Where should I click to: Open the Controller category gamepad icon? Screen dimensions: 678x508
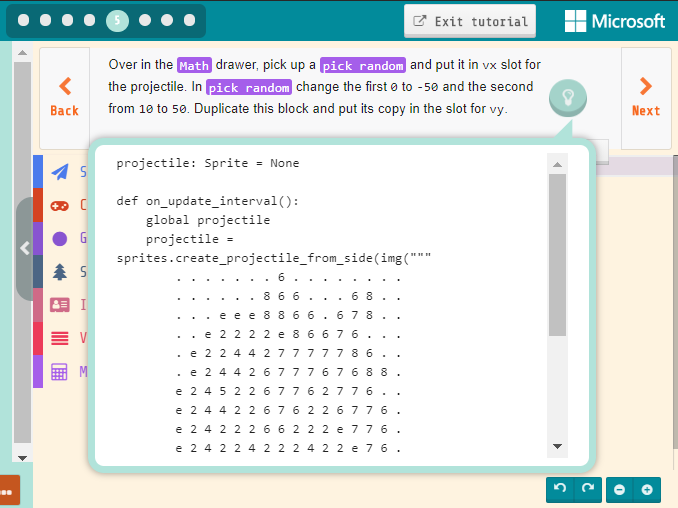[x=60, y=205]
